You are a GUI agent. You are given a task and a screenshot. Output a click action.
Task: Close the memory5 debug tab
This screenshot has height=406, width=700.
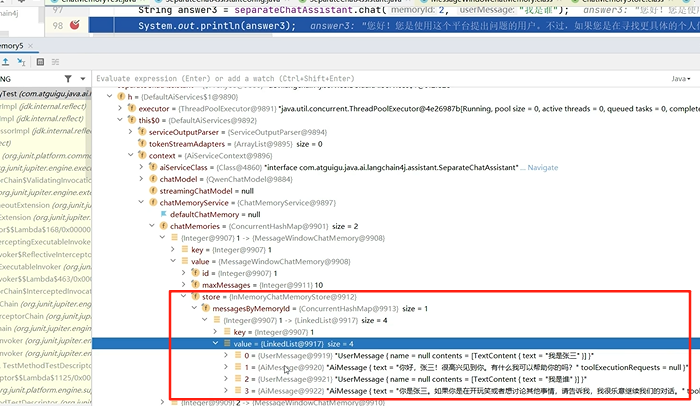coord(30,46)
